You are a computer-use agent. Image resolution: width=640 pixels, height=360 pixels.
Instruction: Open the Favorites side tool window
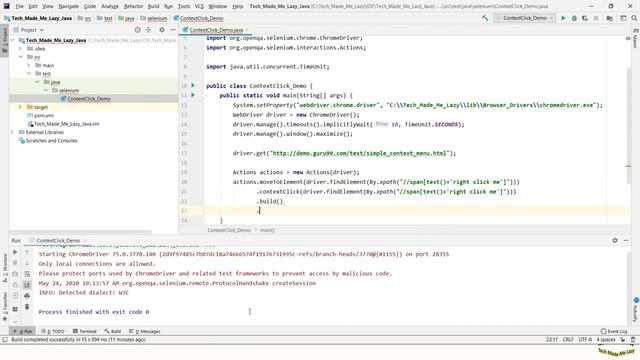point(5,306)
